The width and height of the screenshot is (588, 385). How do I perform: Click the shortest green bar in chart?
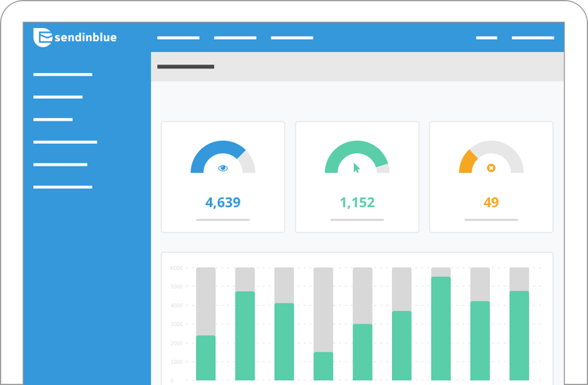tap(324, 366)
